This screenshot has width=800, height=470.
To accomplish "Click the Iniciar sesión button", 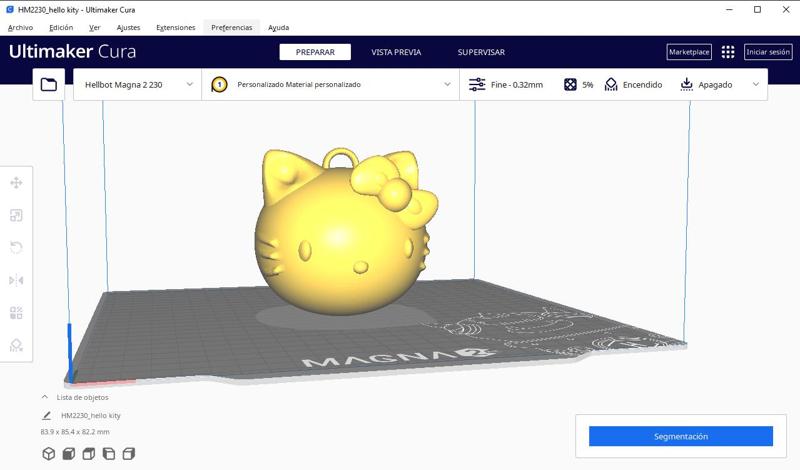I will coord(768,52).
